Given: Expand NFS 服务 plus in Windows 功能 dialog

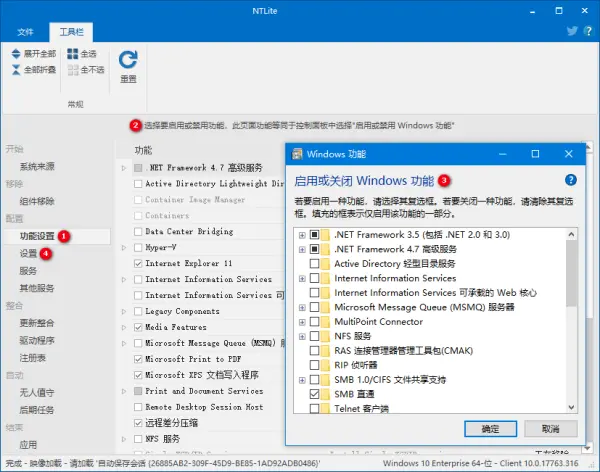Looking at the screenshot, I should (302, 336).
